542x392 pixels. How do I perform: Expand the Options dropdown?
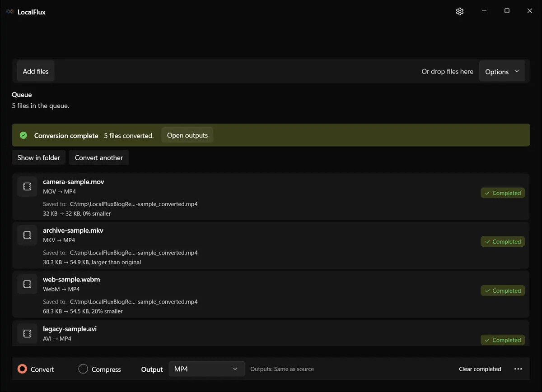(x=502, y=71)
